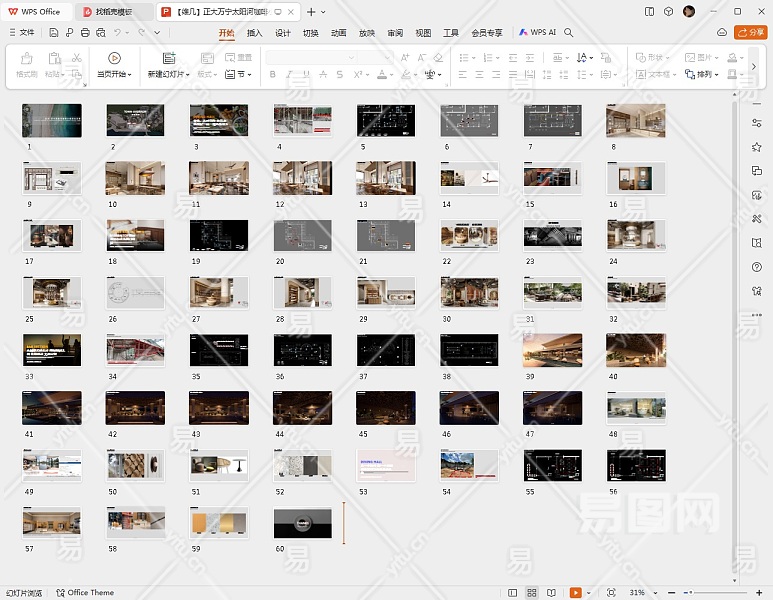Open the 插入 Insert tab
The image size is (773, 600).
click(255, 32)
